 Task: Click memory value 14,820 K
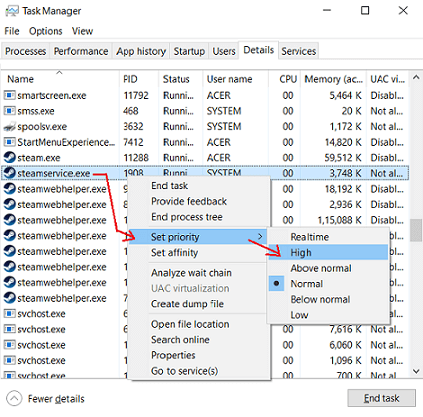(x=343, y=142)
